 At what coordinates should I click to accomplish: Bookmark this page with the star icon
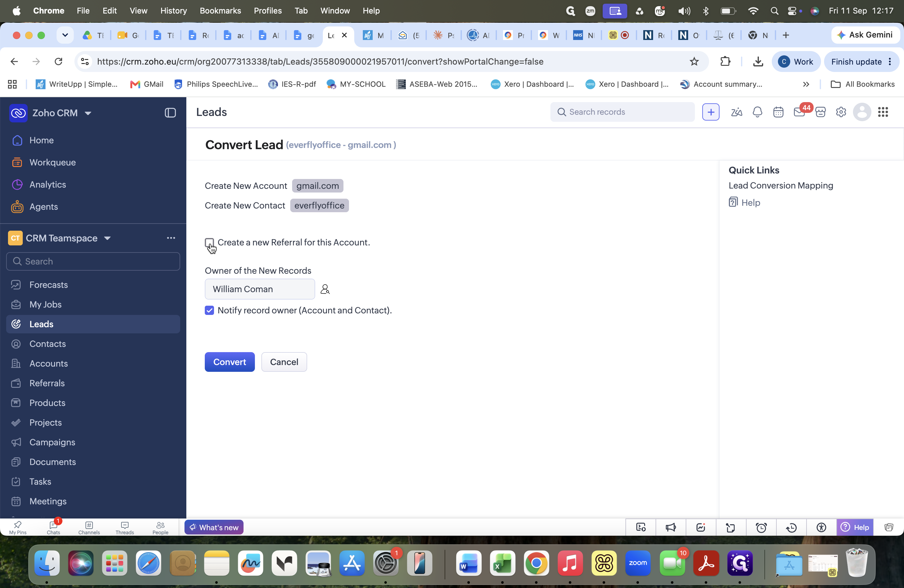694,62
